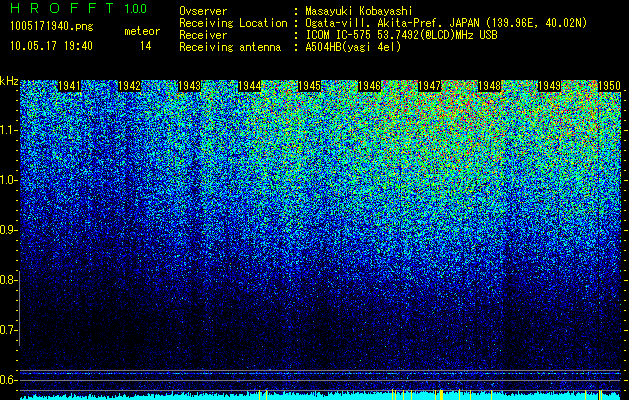The image size is (629, 400).
Task: Click the 1943 time marker
Action: [x=189, y=86]
